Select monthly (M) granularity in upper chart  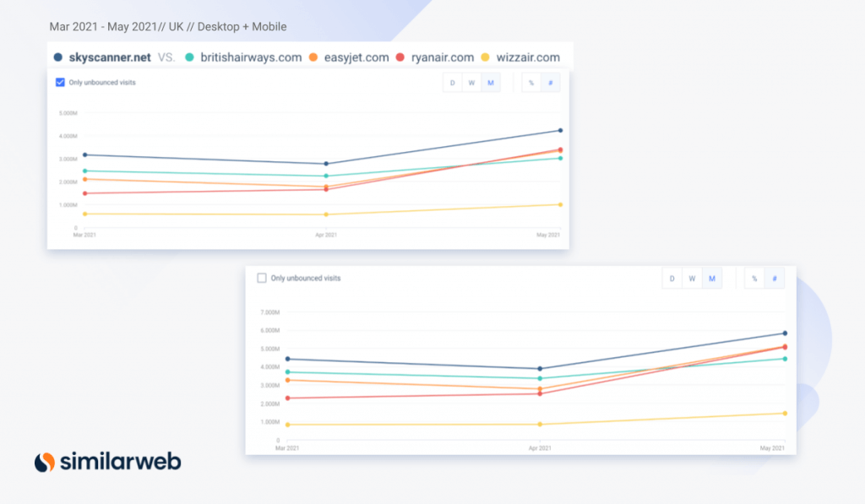[491, 83]
